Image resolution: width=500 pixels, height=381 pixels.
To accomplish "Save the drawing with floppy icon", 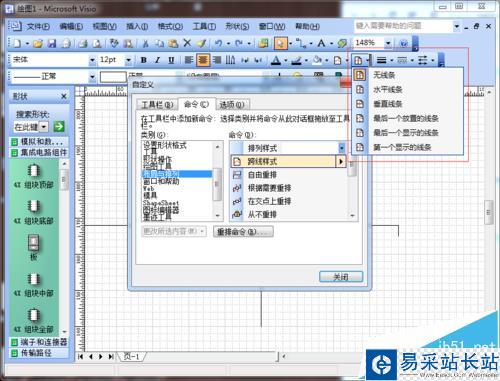I will point(52,43).
